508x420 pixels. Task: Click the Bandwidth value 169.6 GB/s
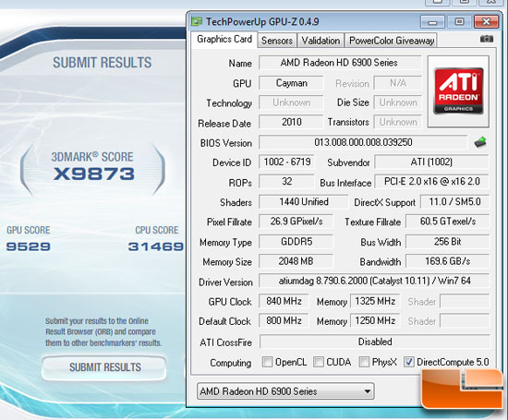[x=447, y=261]
